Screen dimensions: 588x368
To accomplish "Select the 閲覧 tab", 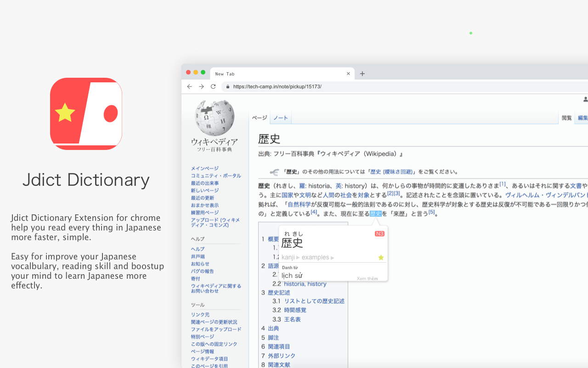I will tap(567, 118).
